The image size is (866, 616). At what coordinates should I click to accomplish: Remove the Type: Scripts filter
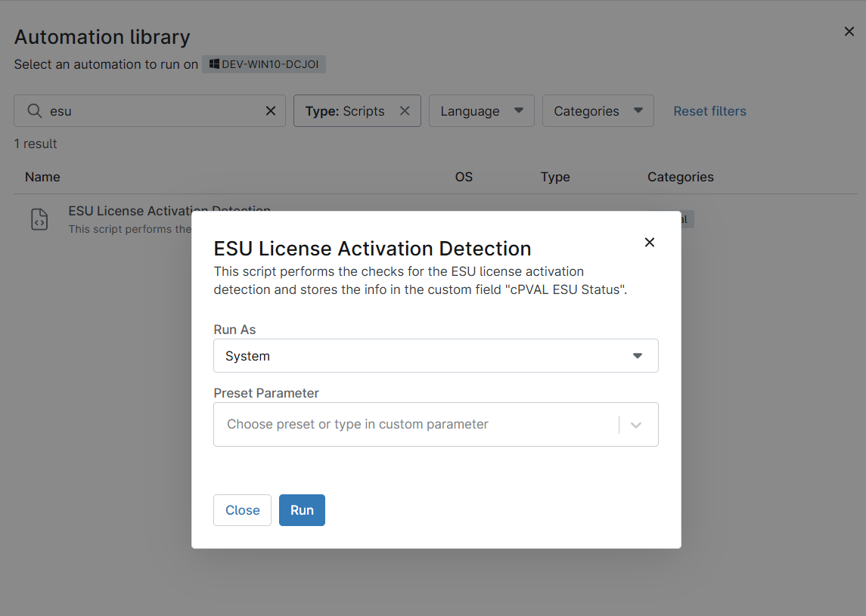405,111
